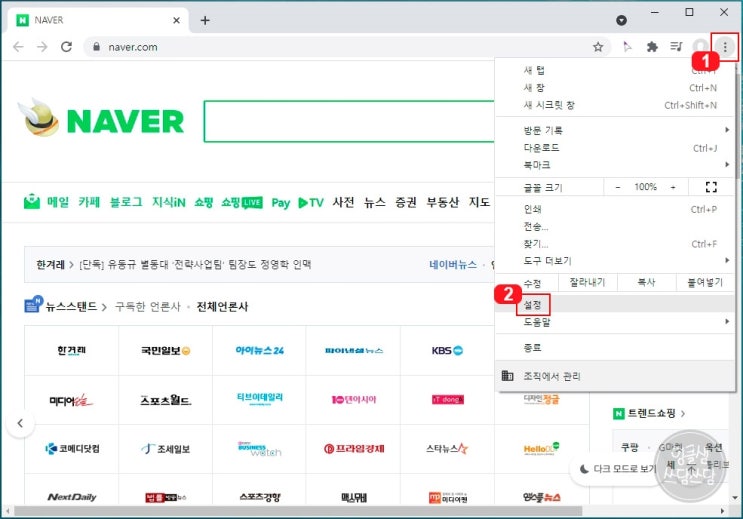This screenshot has width=743, height=519.
Task: Select 새 시크릿 창 menu item
Action: (615, 105)
